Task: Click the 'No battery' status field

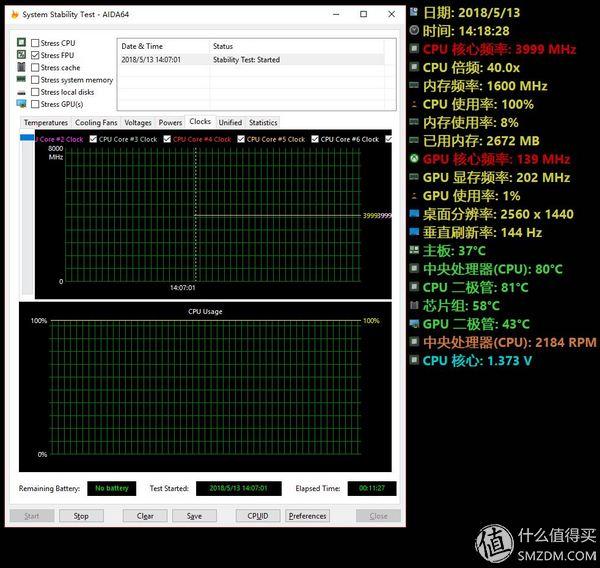Action: tap(111, 488)
